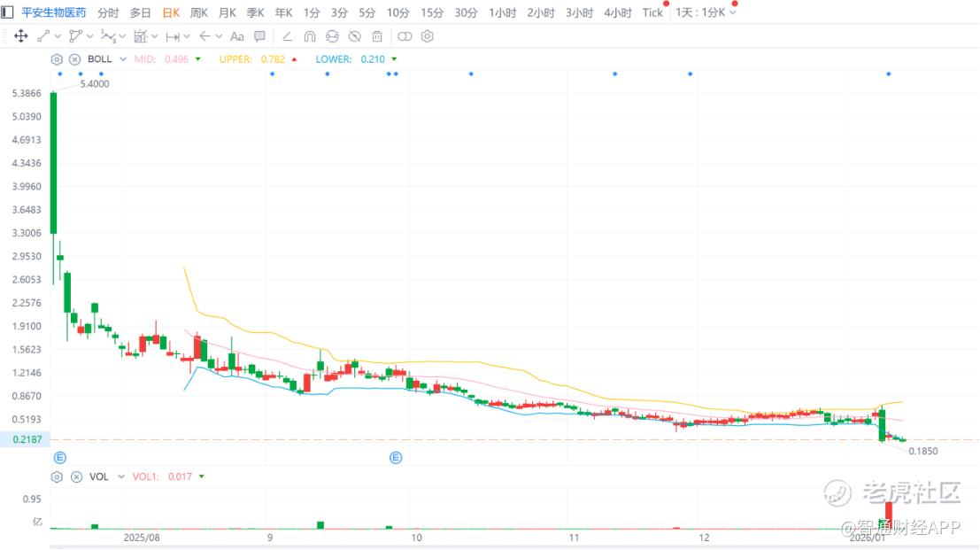This screenshot has height=550, width=980.
Task: Click the 平安生物医药 stock name
Action: coord(54,12)
